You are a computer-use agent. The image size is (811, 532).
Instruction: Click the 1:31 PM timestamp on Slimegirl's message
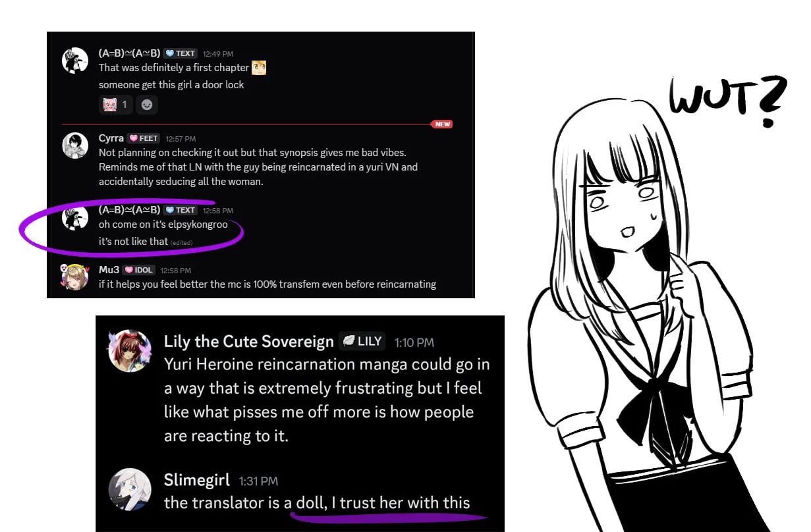click(258, 482)
